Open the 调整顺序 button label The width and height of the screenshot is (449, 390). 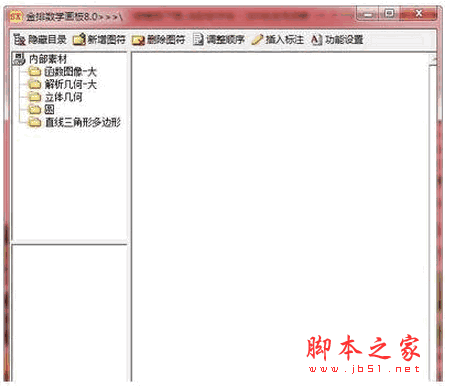coord(225,40)
